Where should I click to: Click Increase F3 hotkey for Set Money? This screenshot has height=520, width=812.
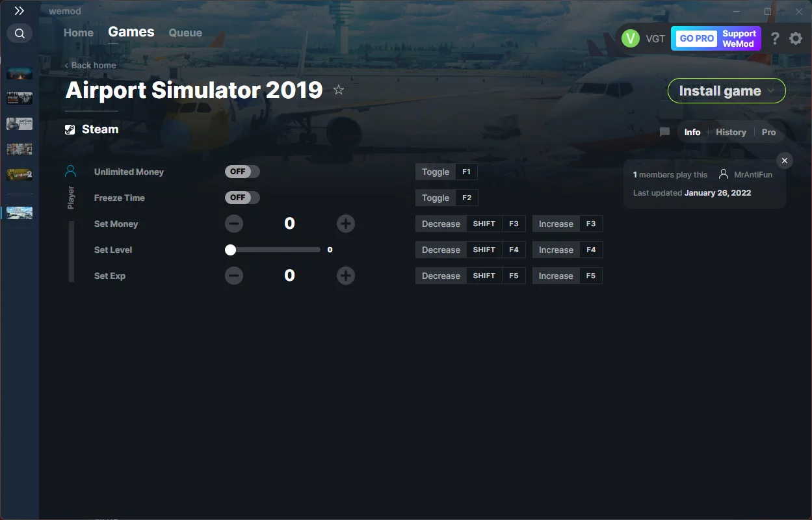[568, 224]
